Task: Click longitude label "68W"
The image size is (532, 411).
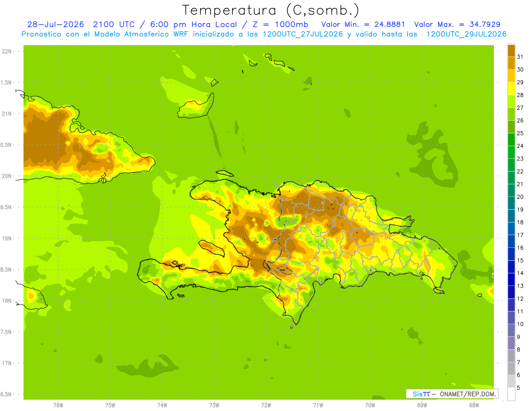Action: pos(474,405)
